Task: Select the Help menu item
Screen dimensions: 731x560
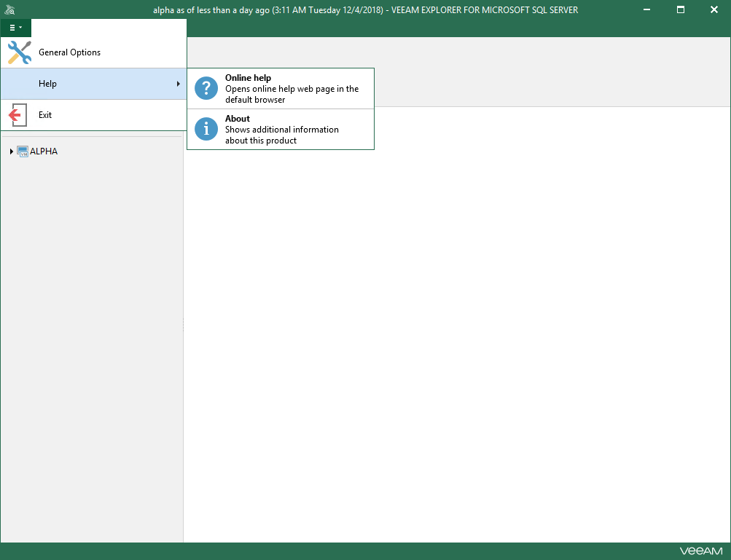Action: pyautogui.click(x=93, y=84)
